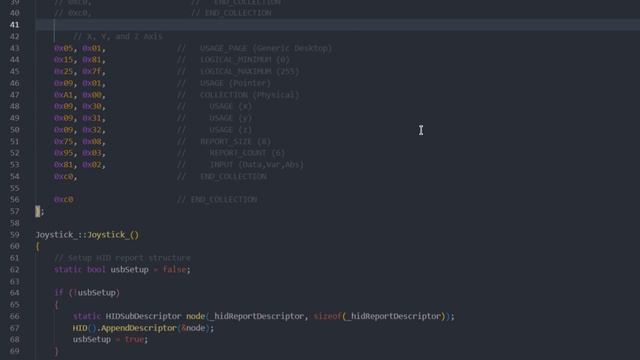Click the 0x75 value on line 51
The height and width of the screenshot is (360, 640).
(x=63, y=142)
